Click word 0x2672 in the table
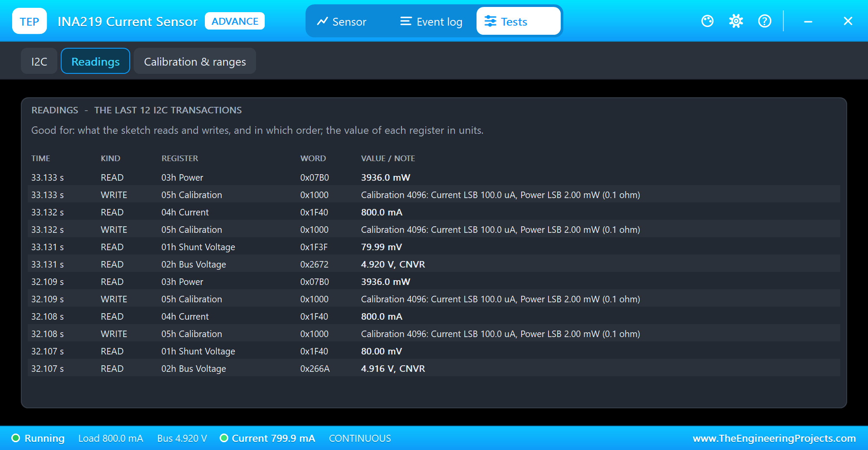The image size is (868, 450). pos(314,264)
